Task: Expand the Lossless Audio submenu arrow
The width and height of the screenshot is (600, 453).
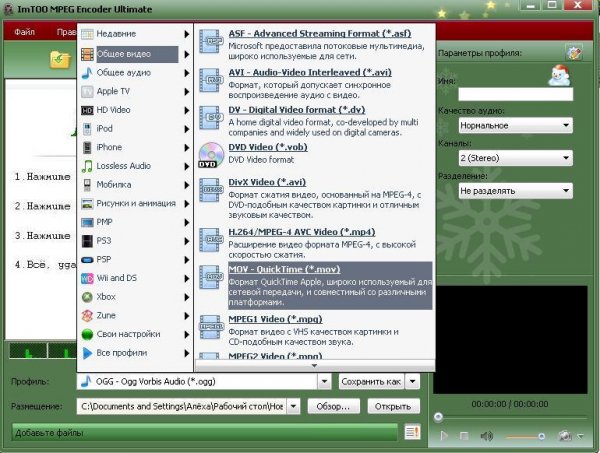Action: pos(186,166)
